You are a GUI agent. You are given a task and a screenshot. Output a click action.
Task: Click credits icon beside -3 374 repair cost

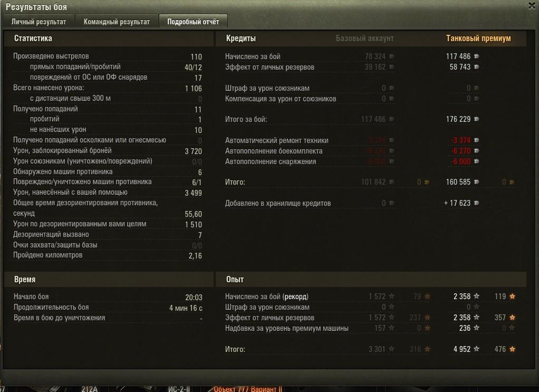pos(476,140)
